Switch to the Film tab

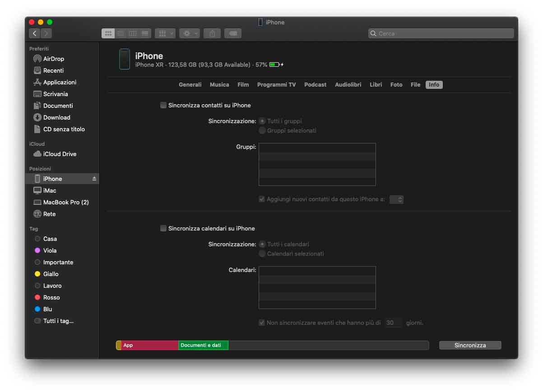point(243,85)
